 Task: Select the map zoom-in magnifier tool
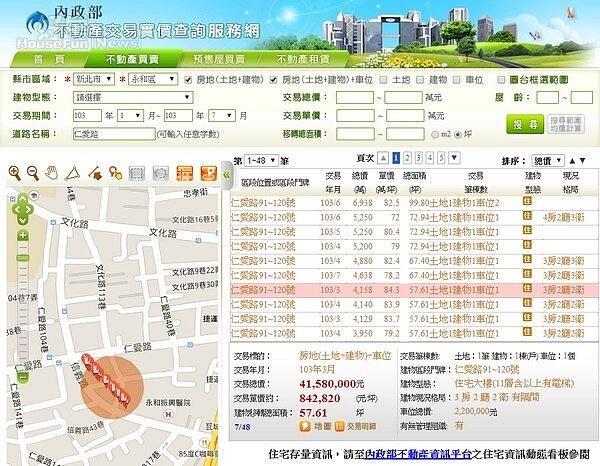[14, 173]
